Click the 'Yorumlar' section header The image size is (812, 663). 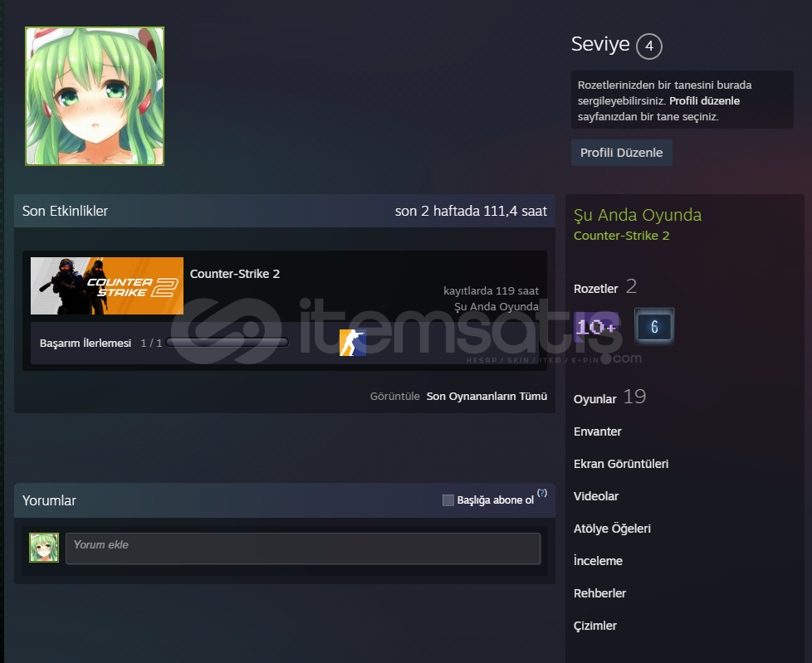49,500
